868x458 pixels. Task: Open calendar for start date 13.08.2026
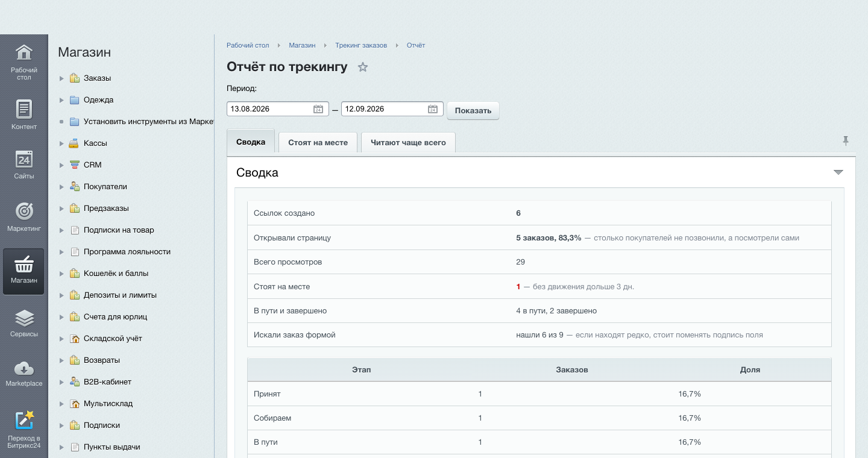point(318,109)
